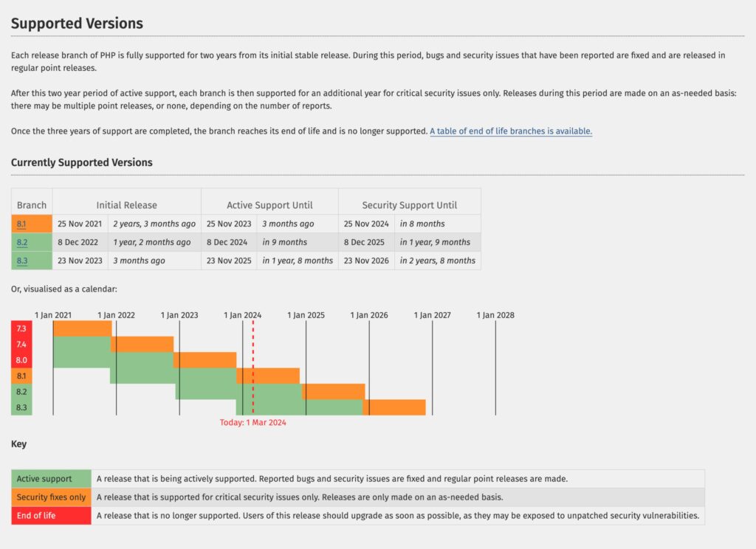
Task: Click the 8.3 branch link in the table
Action: tap(21, 260)
